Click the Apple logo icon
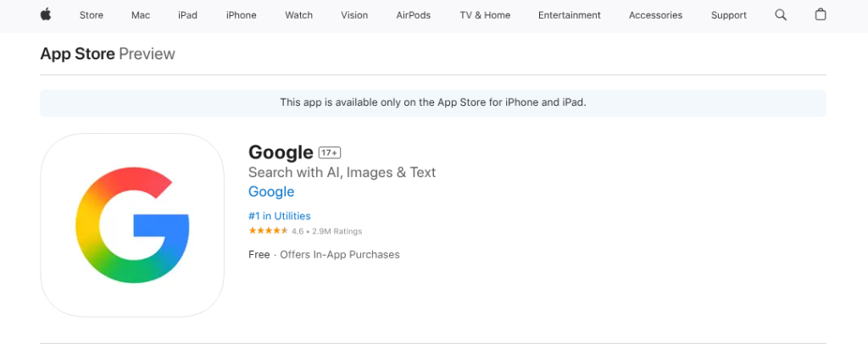868x359 pixels. point(46,15)
